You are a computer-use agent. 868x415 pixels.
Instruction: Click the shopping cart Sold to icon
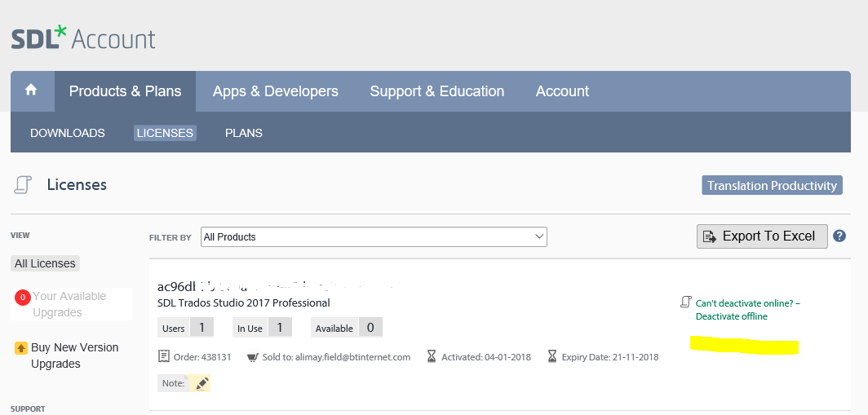(253, 357)
